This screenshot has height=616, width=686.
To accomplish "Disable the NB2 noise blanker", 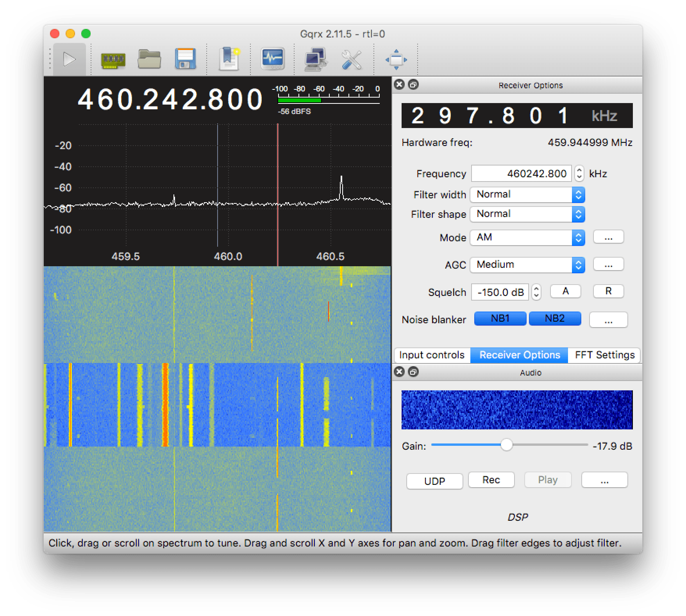I will [x=555, y=318].
